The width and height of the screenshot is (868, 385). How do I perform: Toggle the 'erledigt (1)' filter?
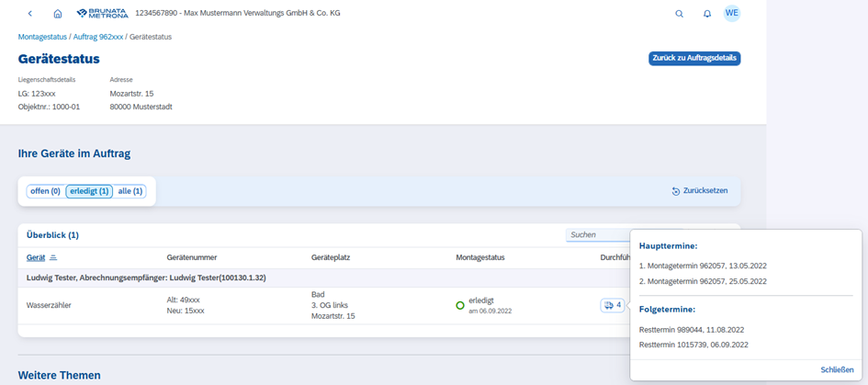pyautogui.click(x=89, y=191)
